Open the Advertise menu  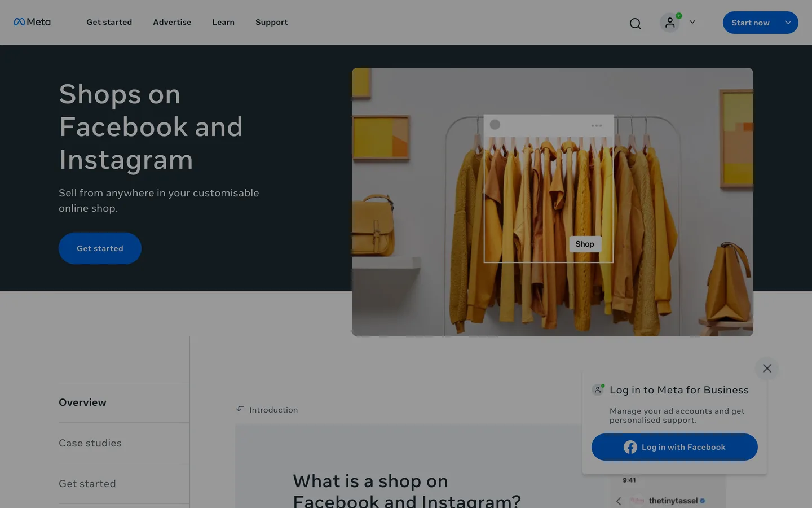[x=172, y=22]
